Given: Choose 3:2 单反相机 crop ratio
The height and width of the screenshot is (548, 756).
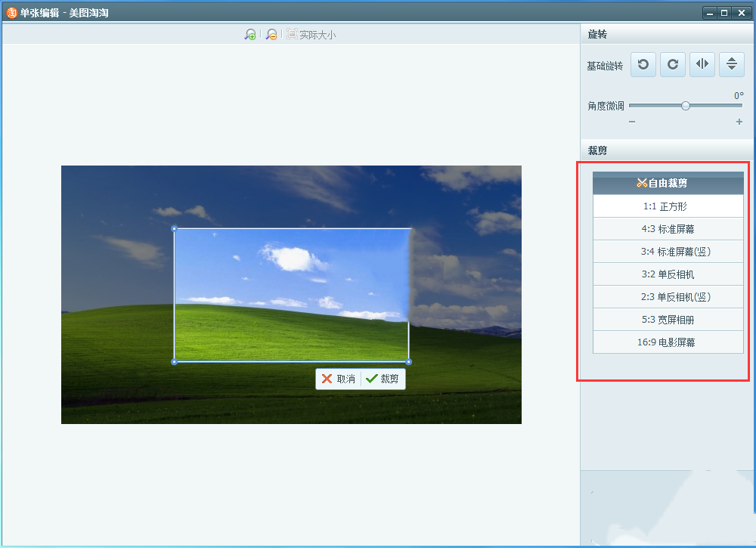Looking at the screenshot, I should pyautogui.click(x=668, y=274).
